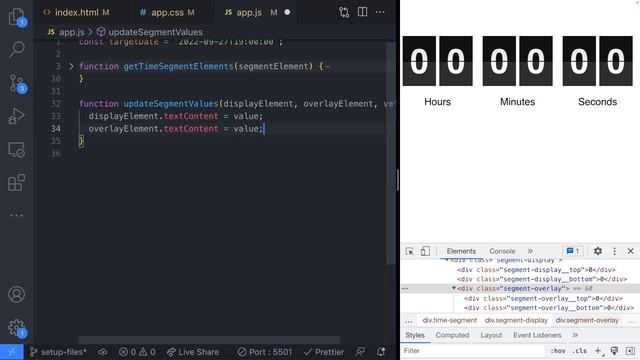Add new style rule plus icon
This screenshot has width=640, height=360.
[598, 351]
